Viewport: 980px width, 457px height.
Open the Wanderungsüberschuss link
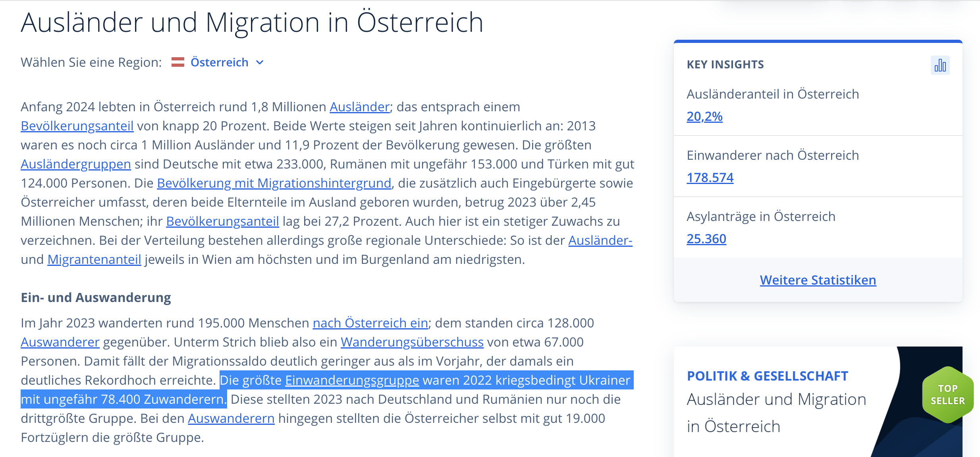[412, 342]
